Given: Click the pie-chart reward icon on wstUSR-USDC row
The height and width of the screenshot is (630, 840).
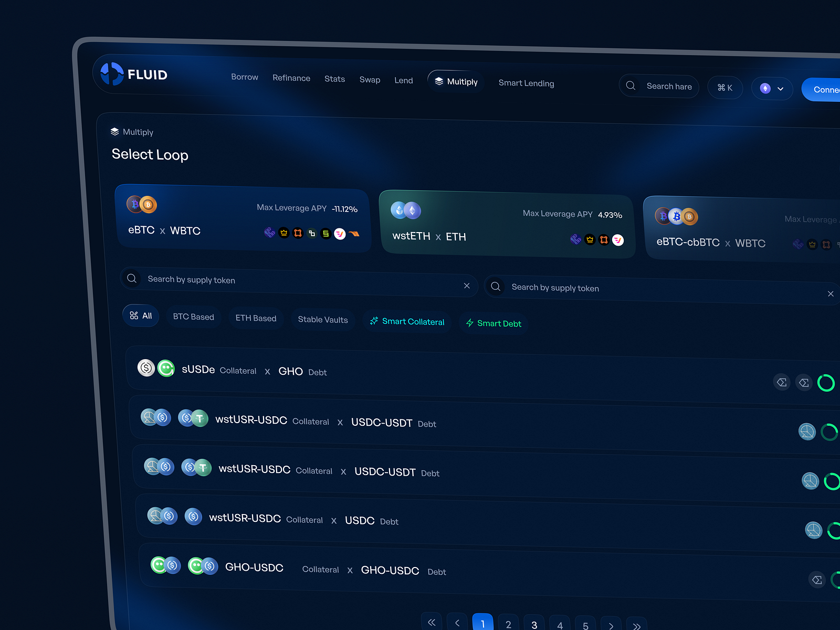Looking at the screenshot, I should [x=807, y=432].
